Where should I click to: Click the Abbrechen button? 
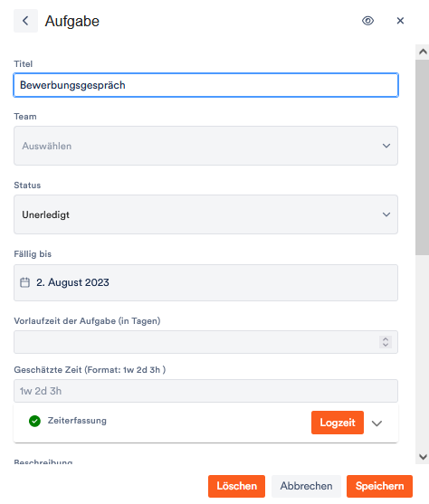[306, 486]
